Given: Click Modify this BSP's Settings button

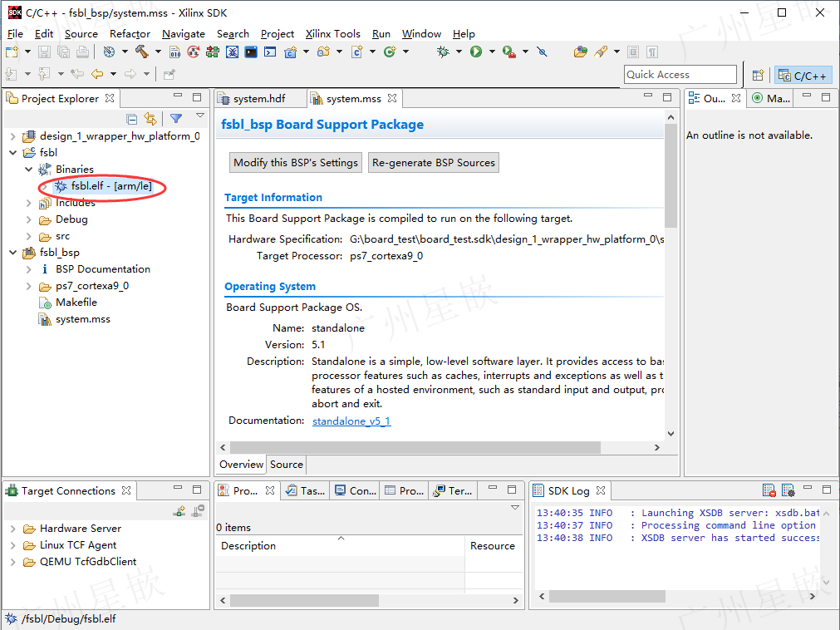Looking at the screenshot, I should [296, 163].
